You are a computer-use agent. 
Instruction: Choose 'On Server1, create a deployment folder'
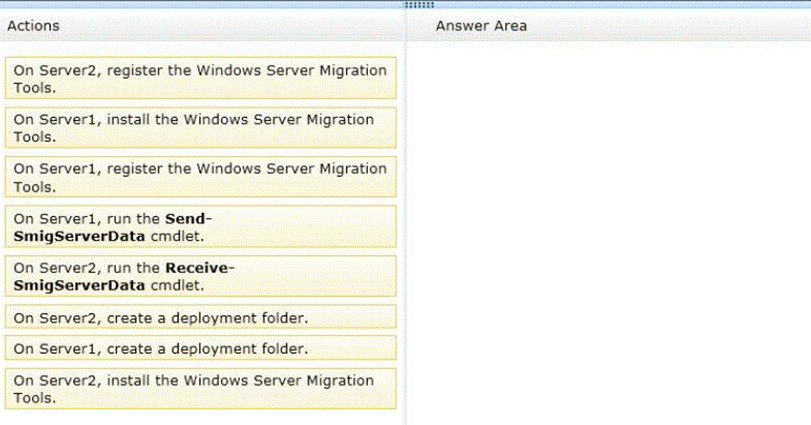(x=200, y=348)
